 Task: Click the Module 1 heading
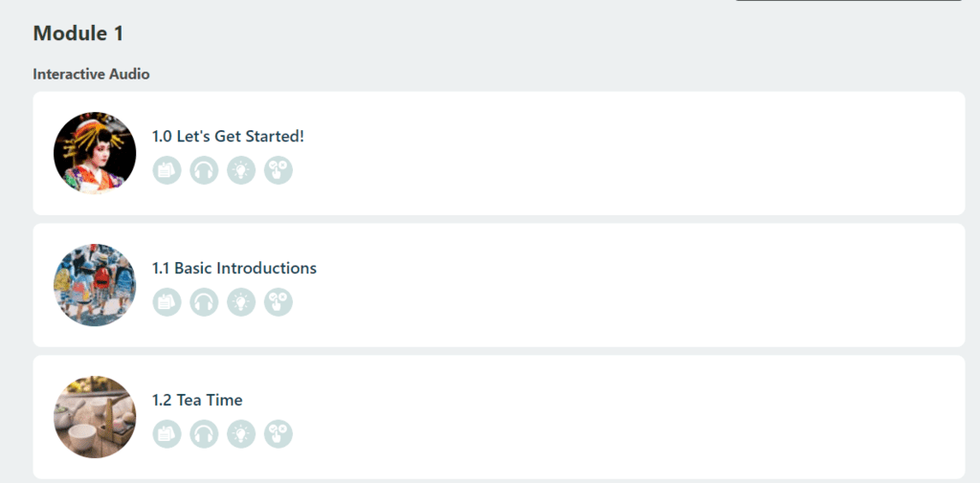tap(78, 33)
